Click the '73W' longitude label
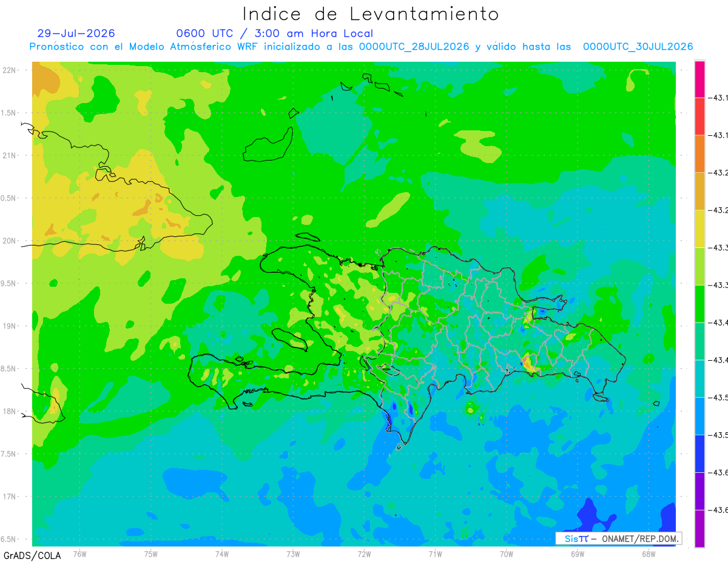 (x=293, y=554)
